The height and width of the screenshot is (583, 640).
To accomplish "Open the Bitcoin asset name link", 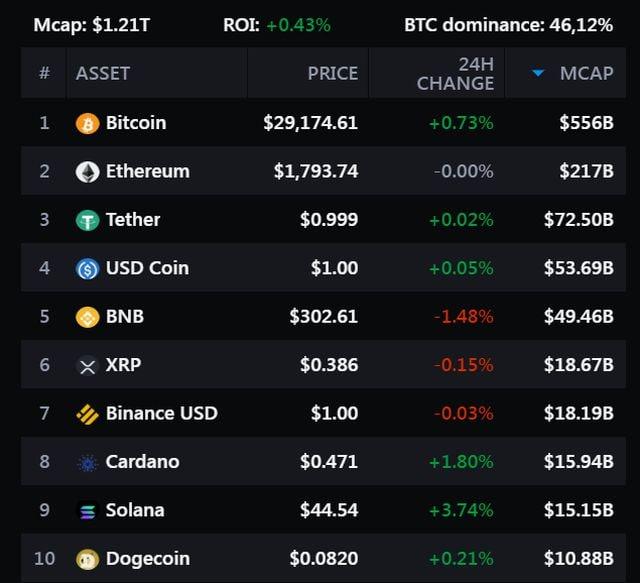I will pyautogui.click(x=136, y=123).
